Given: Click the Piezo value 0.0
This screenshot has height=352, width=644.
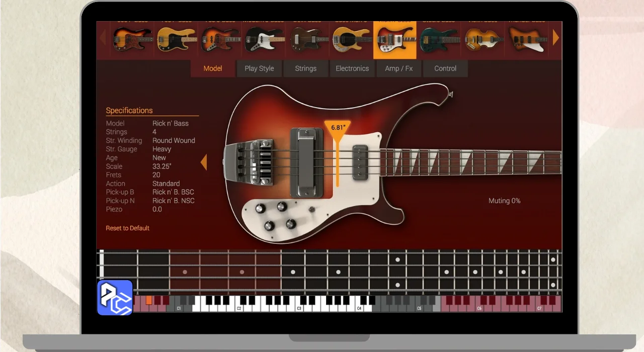Looking at the screenshot, I should (x=157, y=209).
